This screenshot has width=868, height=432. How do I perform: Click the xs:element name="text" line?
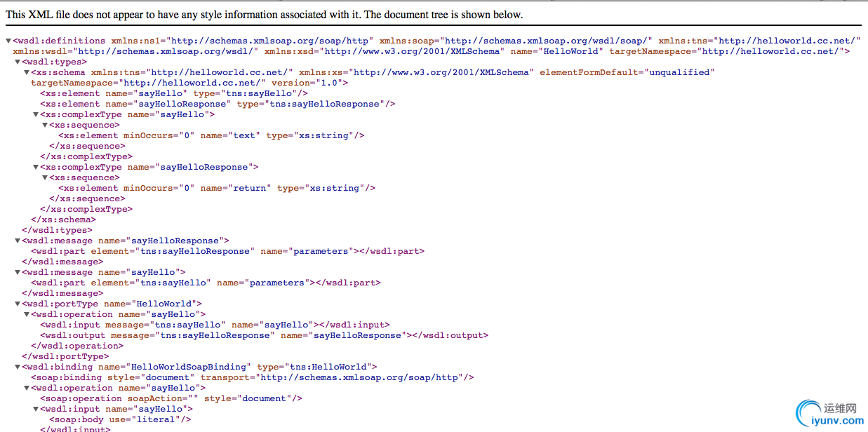[211, 135]
